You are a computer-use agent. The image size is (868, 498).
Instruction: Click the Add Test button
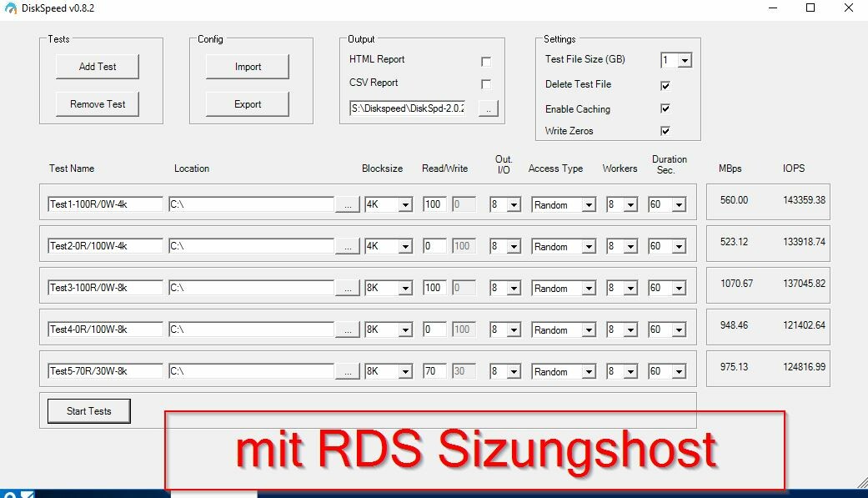click(98, 67)
